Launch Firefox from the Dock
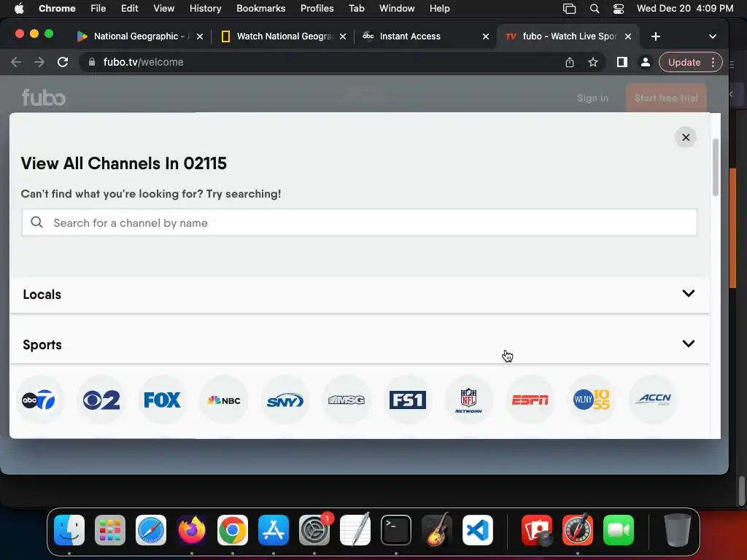 click(x=192, y=530)
